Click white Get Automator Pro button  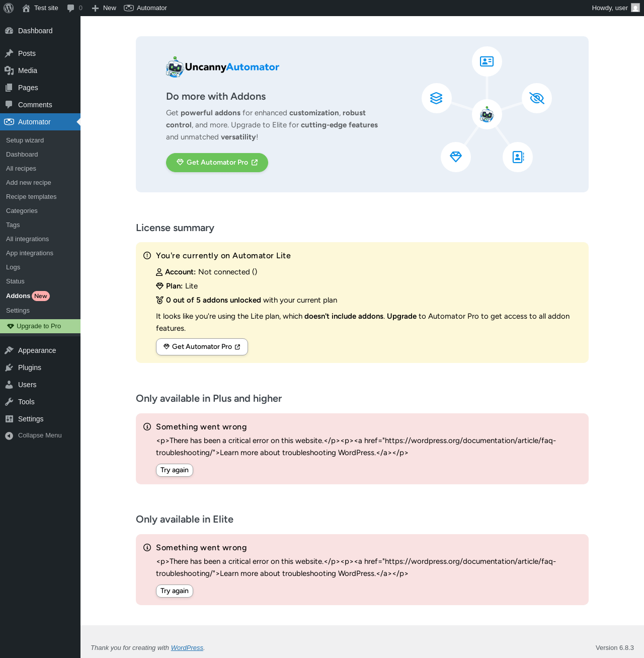tap(202, 347)
